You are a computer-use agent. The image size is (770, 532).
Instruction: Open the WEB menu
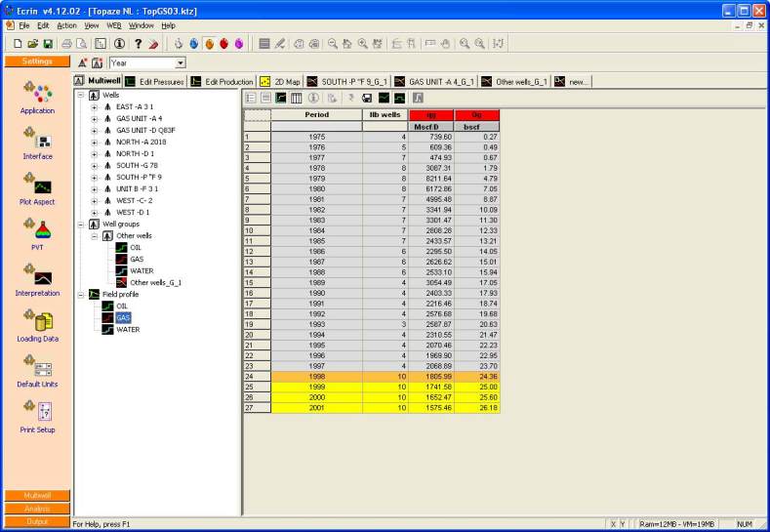click(114, 24)
